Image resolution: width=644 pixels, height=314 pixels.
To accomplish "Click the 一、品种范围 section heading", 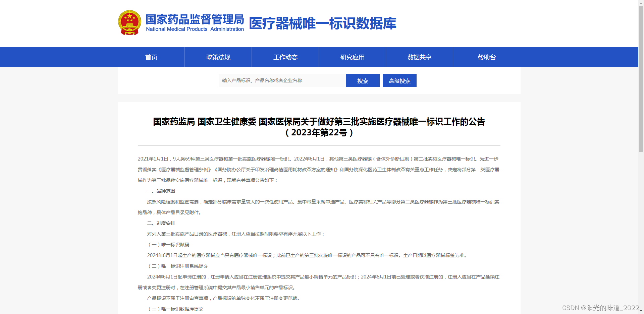I will tap(161, 191).
